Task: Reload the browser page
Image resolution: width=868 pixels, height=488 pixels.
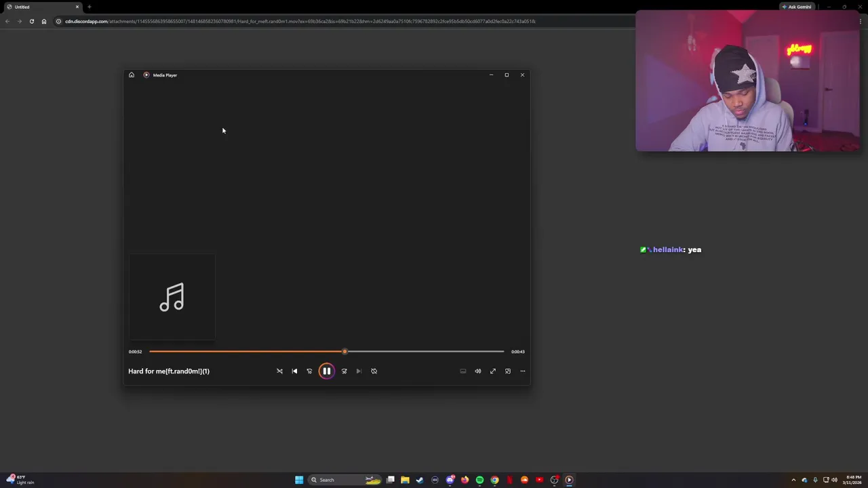Action: pyautogui.click(x=31, y=21)
